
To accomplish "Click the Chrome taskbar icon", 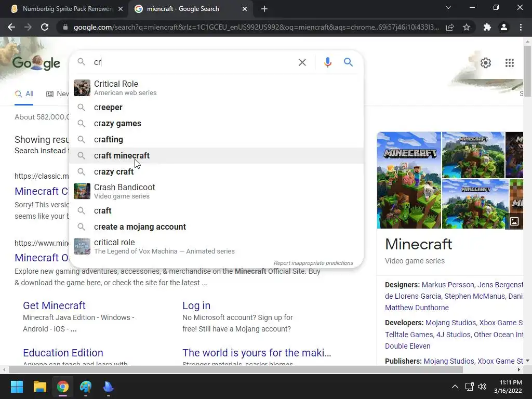I will click(63, 387).
